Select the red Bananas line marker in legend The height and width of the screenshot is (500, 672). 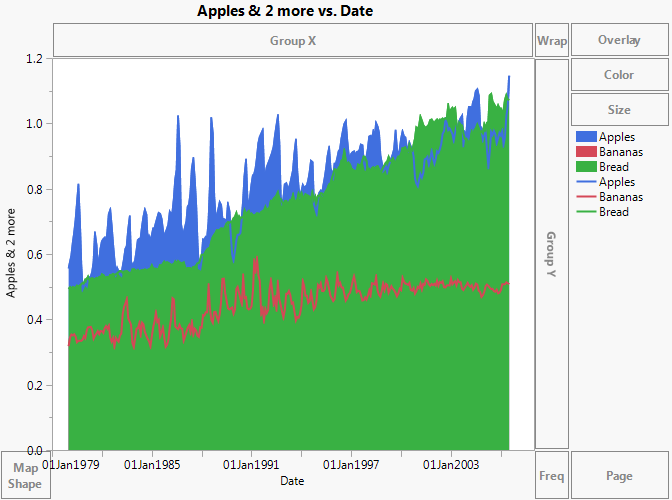coord(586,197)
